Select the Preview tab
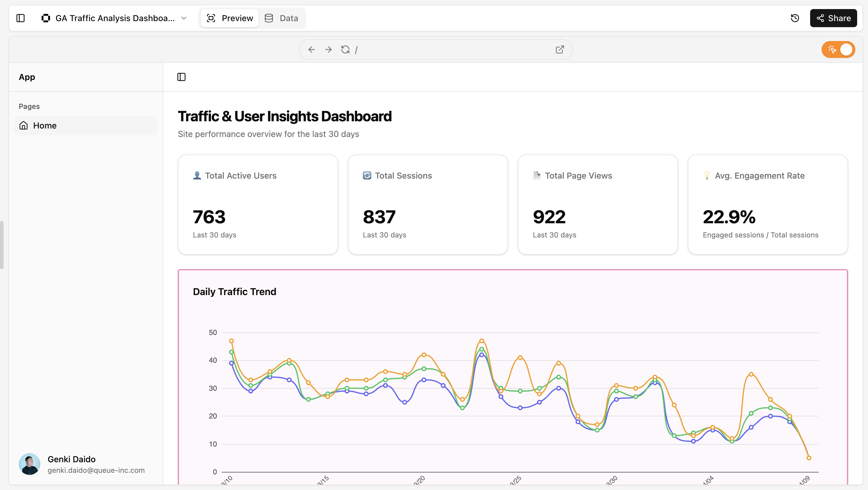 230,18
